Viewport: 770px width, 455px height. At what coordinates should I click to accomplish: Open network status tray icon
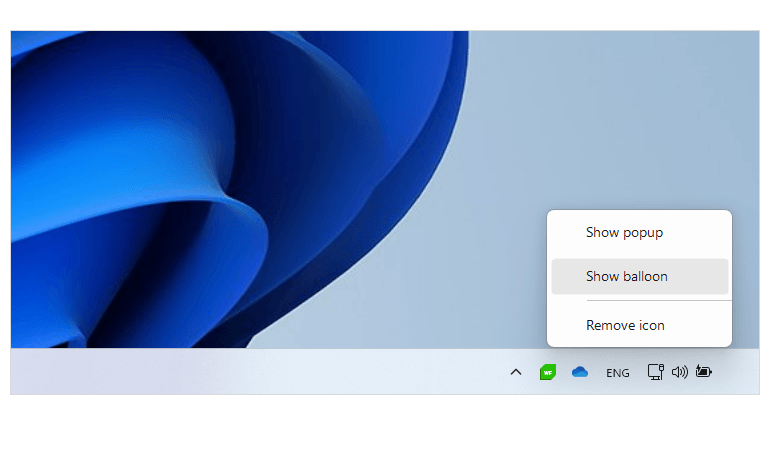click(x=656, y=372)
